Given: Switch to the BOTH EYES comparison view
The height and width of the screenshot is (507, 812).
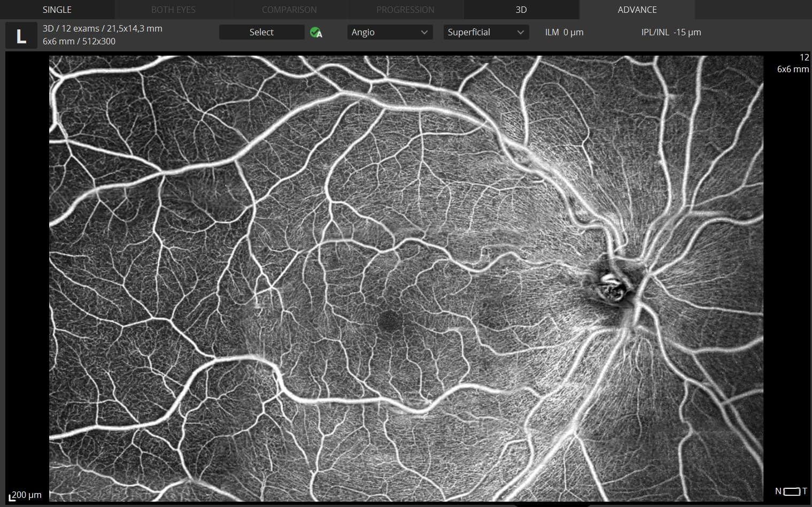Looking at the screenshot, I should [x=173, y=9].
